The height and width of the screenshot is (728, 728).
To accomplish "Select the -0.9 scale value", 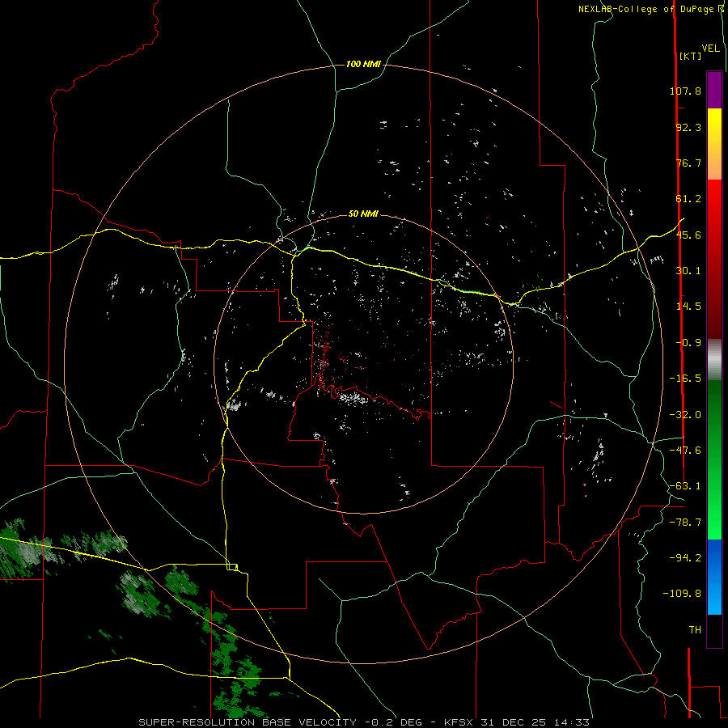I will point(688,343).
